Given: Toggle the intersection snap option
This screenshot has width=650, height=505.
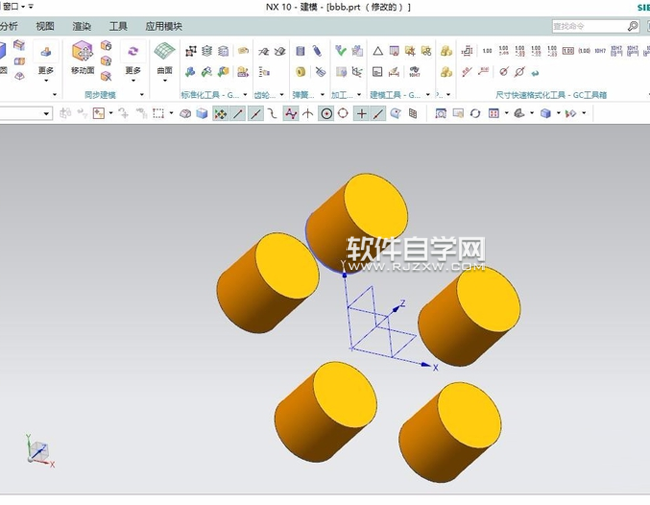Looking at the screenshot, I should point(308,113).
